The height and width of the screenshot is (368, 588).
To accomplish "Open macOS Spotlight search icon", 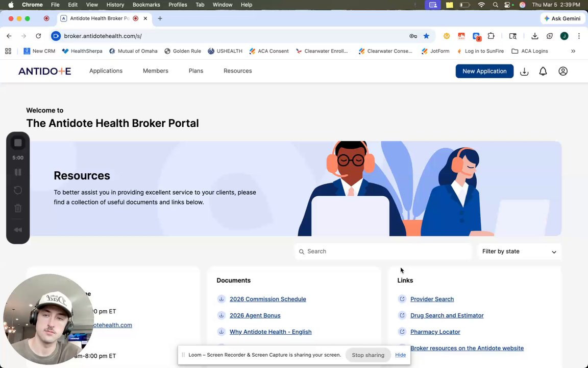I will point(496,5).
